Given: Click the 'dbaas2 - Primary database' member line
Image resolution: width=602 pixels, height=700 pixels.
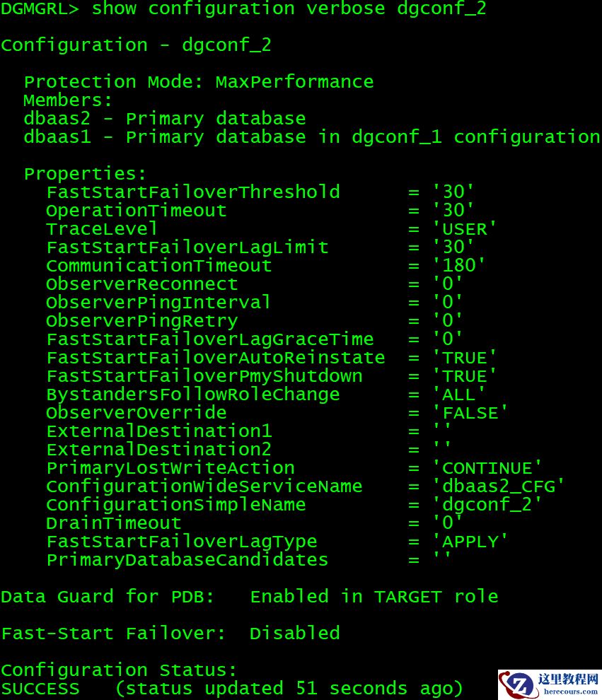Looking at the screenshot, I should click(x=164, y=119).
